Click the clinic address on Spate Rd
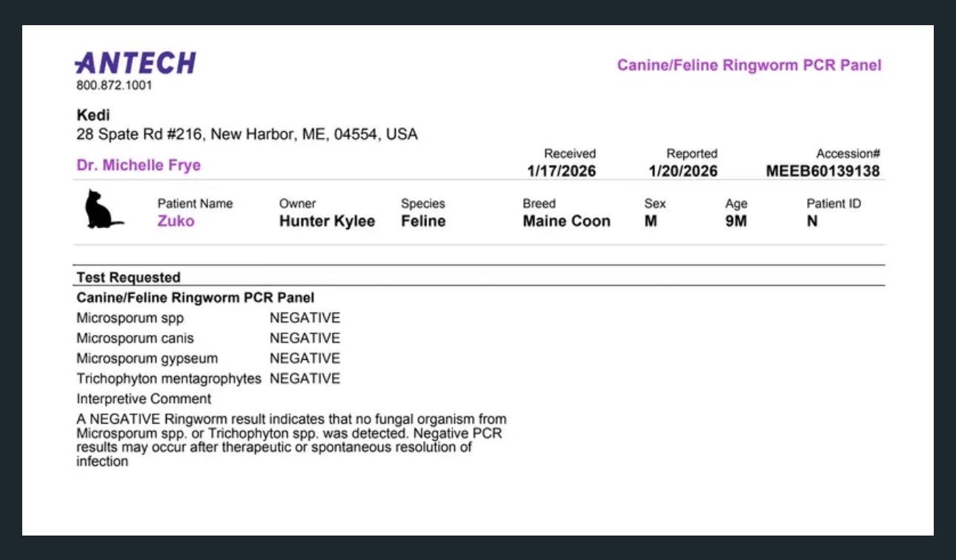Screen dimensions: 956x560 [x=247, y=135]
